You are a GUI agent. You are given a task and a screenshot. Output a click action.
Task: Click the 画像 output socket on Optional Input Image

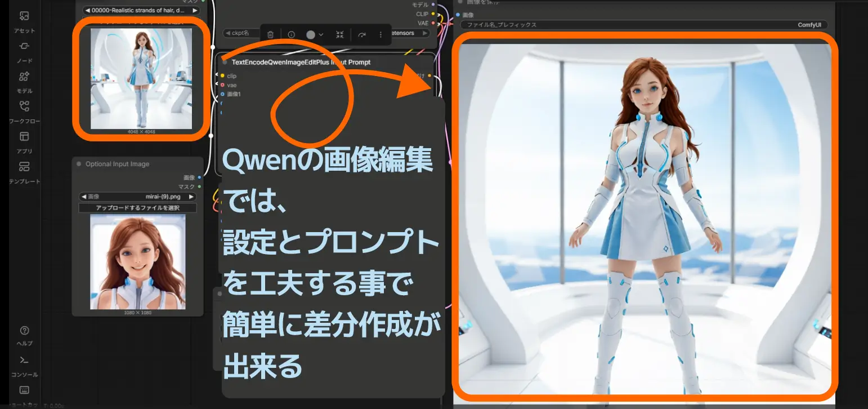click(199, 177)
